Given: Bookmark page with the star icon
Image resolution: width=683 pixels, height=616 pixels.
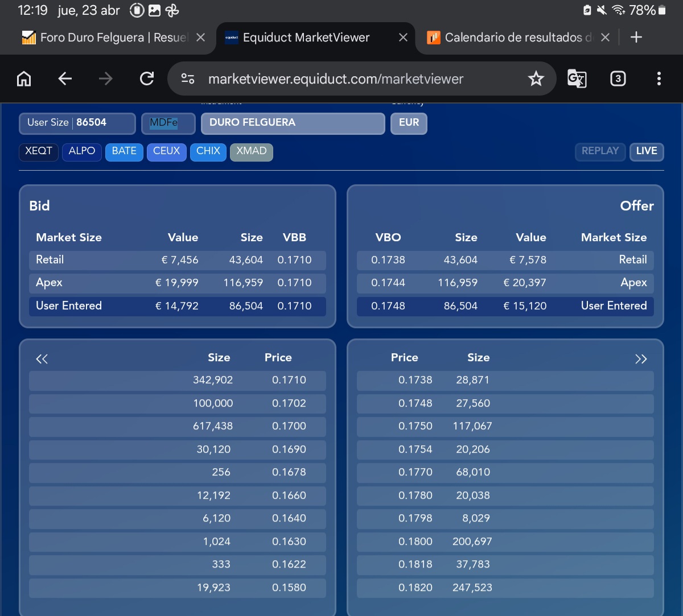Looking at the screenshot, I should pyautogui.click(x=536, y=78).
